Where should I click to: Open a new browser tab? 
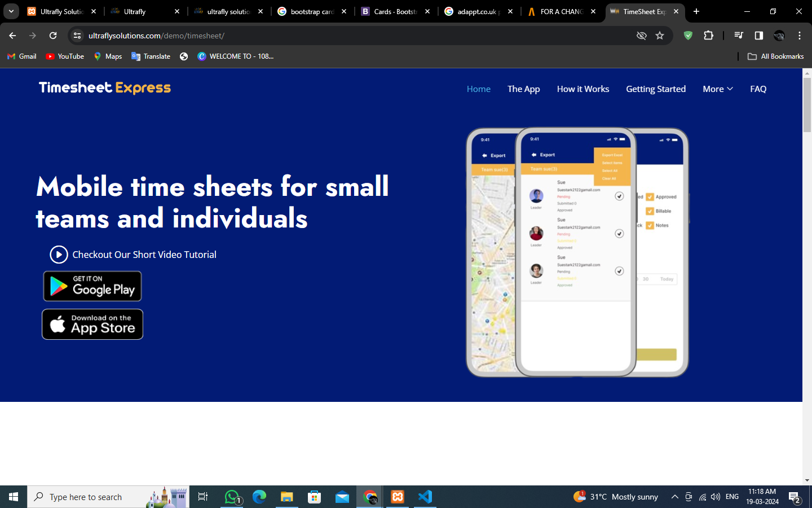click(x=696, y=11)
